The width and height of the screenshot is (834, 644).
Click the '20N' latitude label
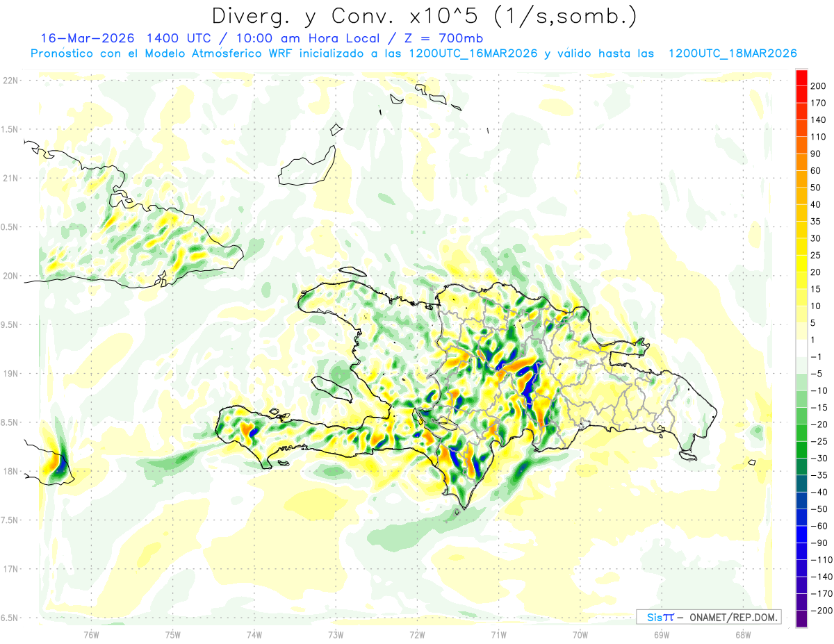click(x=10, y=276)
